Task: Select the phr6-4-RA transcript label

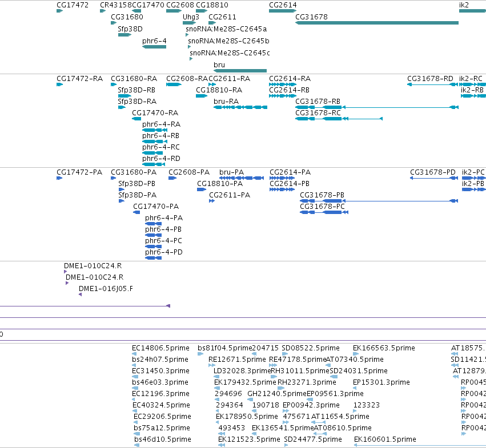Action: [x=161, y=124]
